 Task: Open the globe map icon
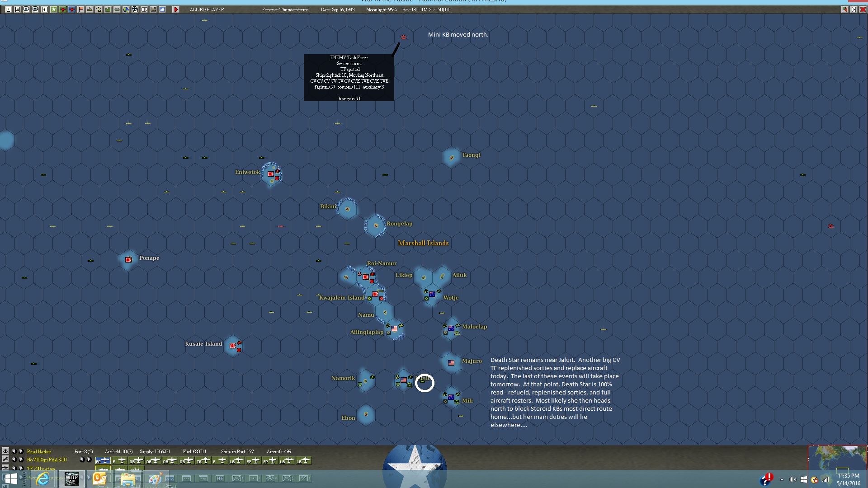[x=126, y=9]
